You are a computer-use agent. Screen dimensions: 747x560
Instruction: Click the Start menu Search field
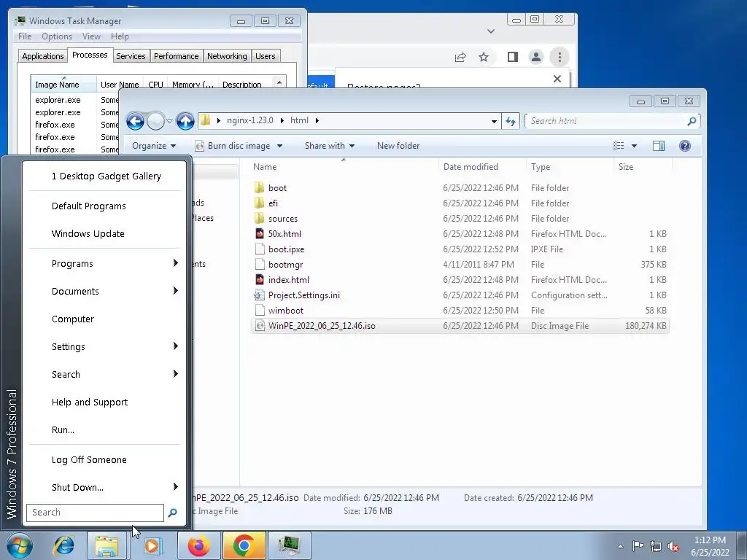click(96, 513)
